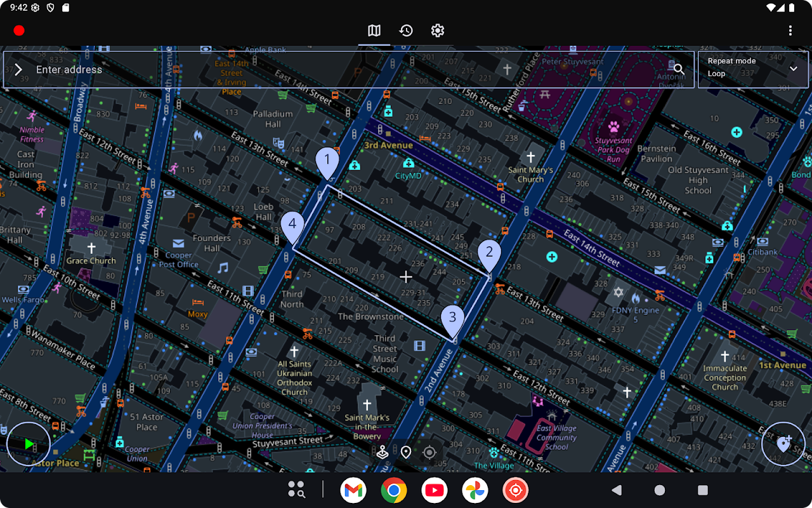812x508 pixels.
Task: Tap the Founders Hall map label
Action: coord(212,243)
